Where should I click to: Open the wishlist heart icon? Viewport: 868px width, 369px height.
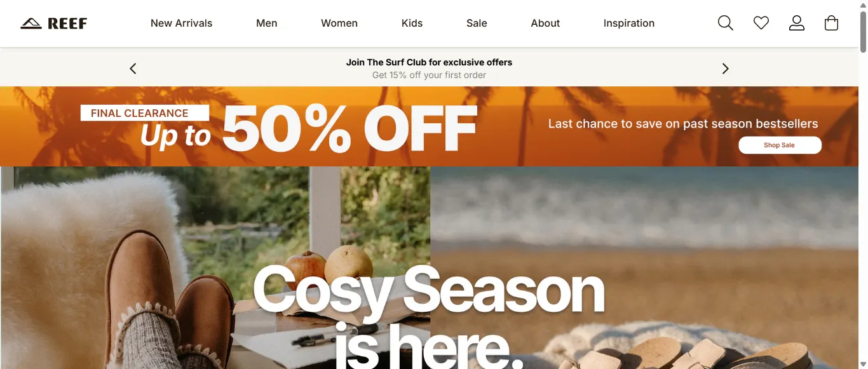761,23
